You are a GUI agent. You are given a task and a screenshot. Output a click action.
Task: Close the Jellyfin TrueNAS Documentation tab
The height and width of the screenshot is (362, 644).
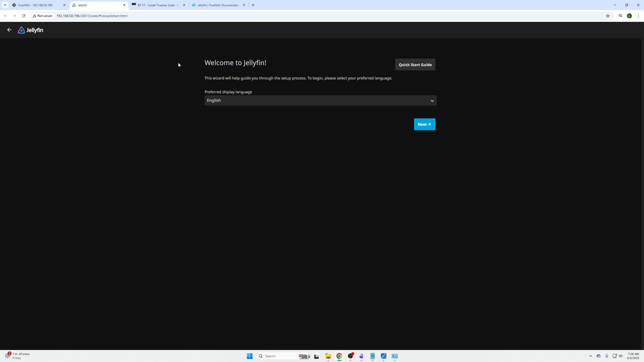(x=244, y=5)
